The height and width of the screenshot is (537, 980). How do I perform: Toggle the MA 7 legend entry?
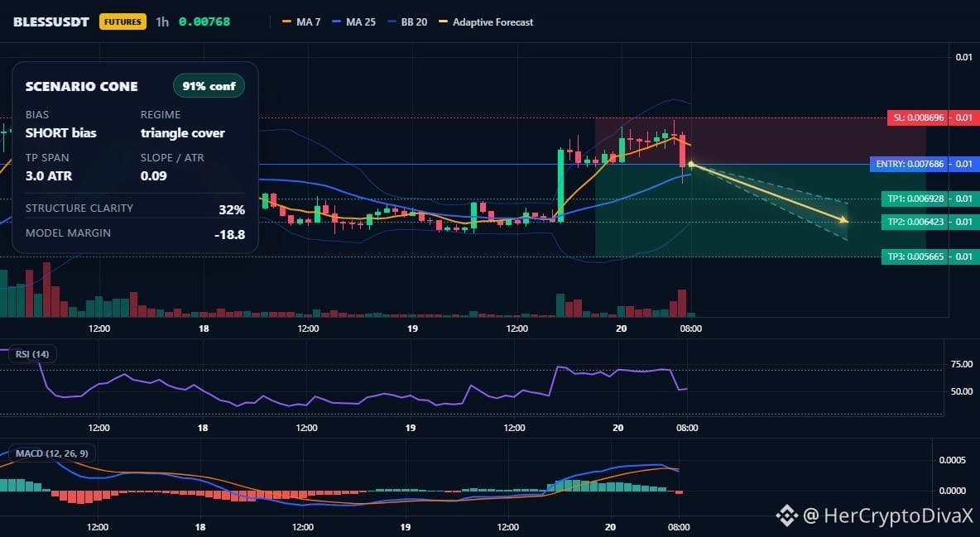[302, 22]
